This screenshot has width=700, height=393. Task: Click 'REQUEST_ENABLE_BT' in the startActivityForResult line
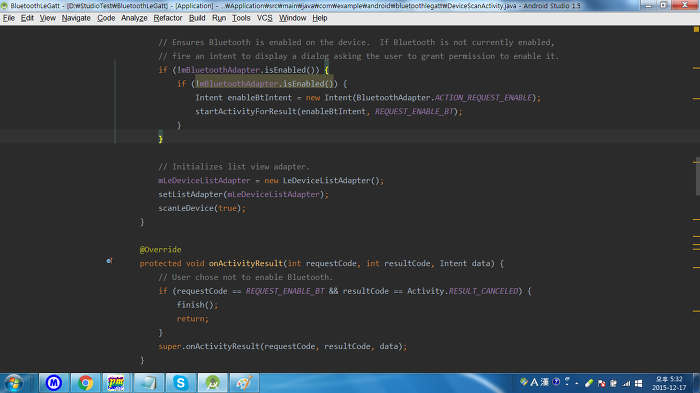click(x=414, y=111)
